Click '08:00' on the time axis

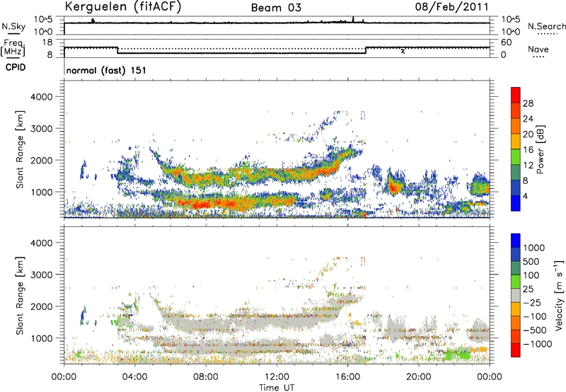point(205,377)
